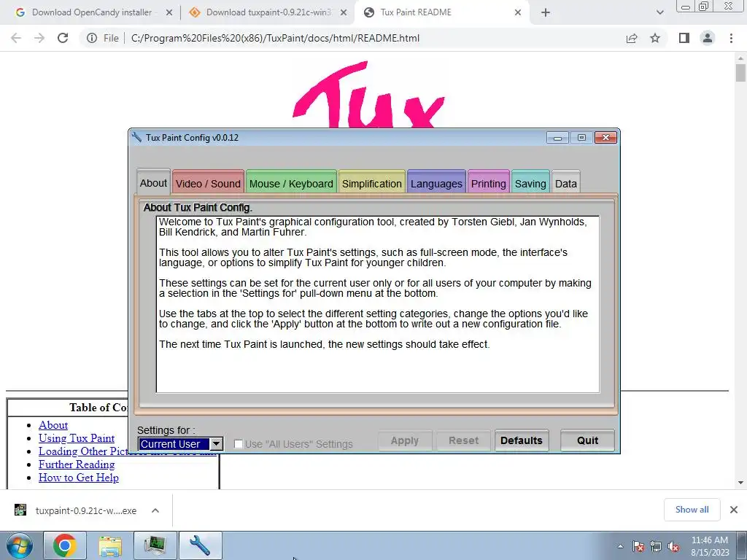Switch to the About tab

coord(153,183)
